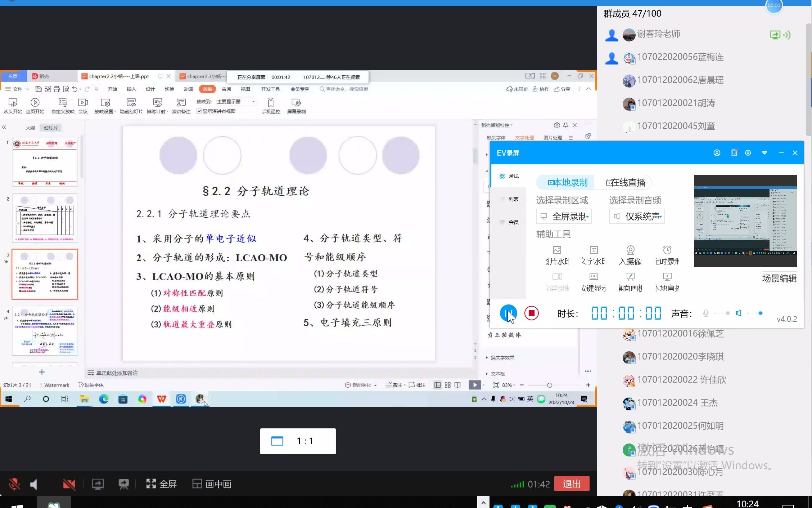The width and height of the screenshot is (812, 508).
Task: Switch the meeting to 全屏 fullscreen
Action: click(x=161, y=484)
